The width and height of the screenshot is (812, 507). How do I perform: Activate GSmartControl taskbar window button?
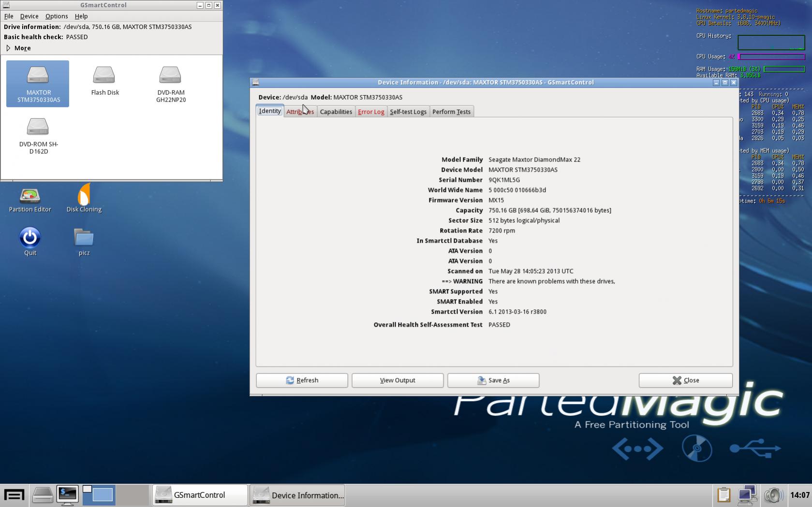click(x=200, y=495)
